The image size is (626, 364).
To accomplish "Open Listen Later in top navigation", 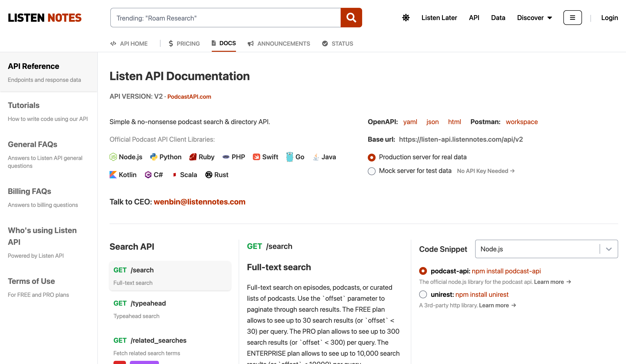I will 439,18.
